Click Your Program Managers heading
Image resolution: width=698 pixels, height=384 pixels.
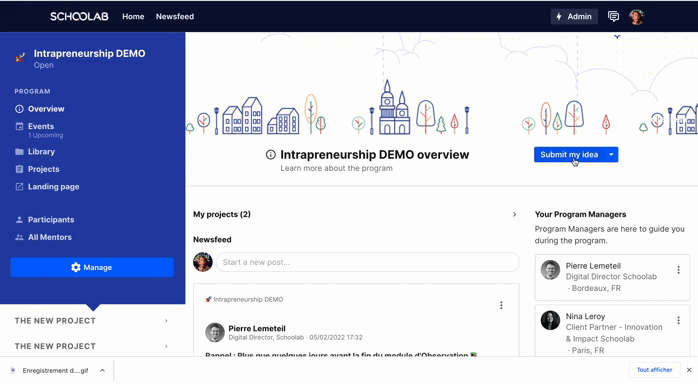point(580,214)
